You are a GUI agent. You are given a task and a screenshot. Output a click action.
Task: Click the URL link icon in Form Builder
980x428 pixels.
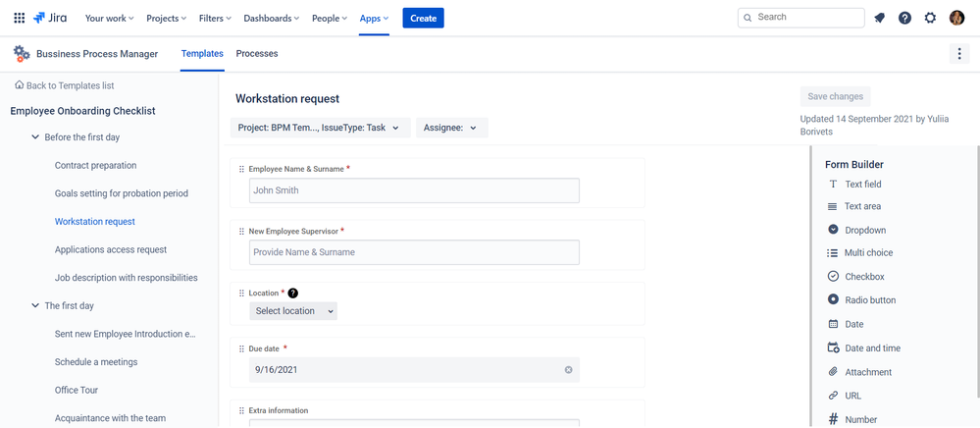coord(833,396)
